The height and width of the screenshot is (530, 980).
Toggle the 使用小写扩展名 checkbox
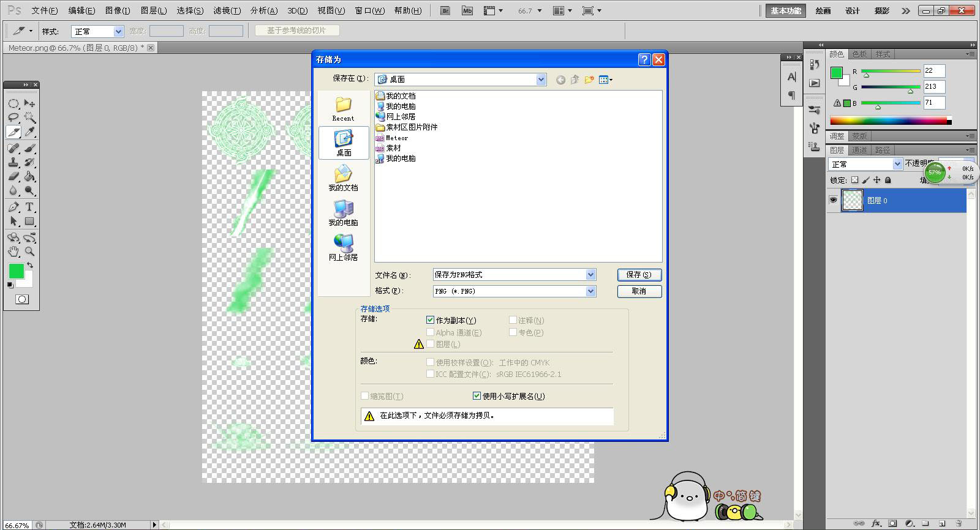[x=477, y=396]
